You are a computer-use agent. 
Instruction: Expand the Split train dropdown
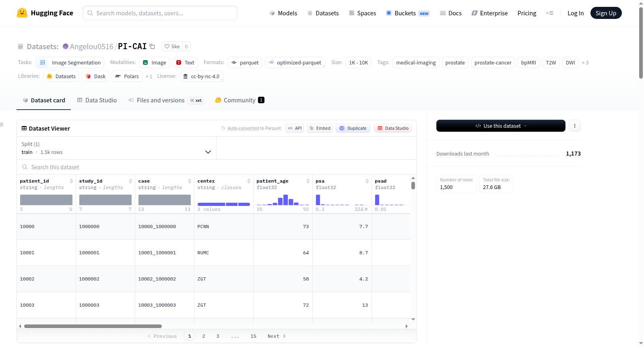click(x=117, y=148)
